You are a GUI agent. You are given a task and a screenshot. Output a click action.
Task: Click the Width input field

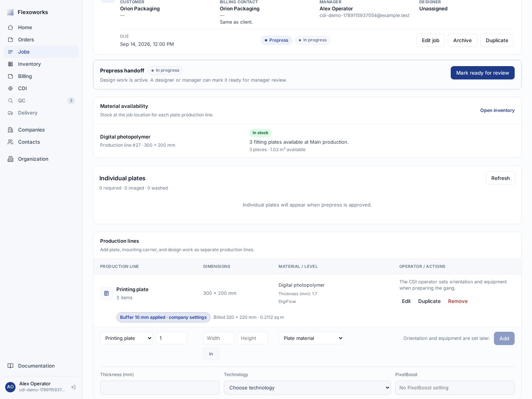coord(219,338)
